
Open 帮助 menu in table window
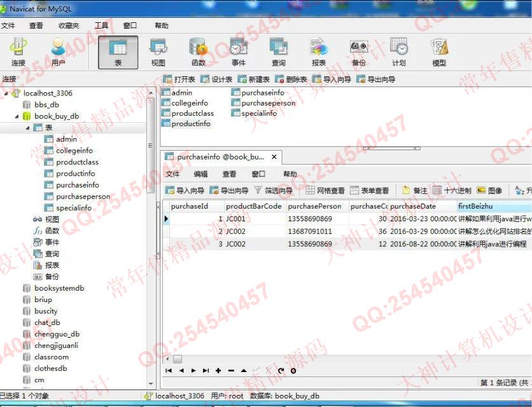pos(290,174)
